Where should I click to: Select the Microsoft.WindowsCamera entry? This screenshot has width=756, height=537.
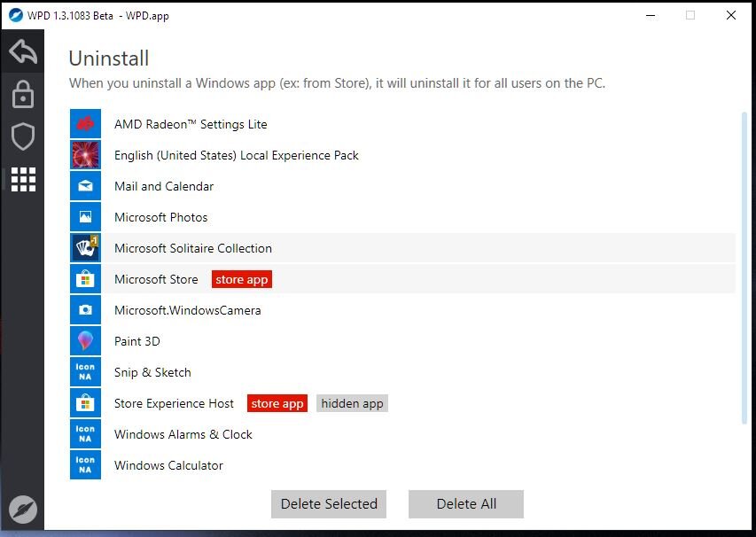click(402, 310)
